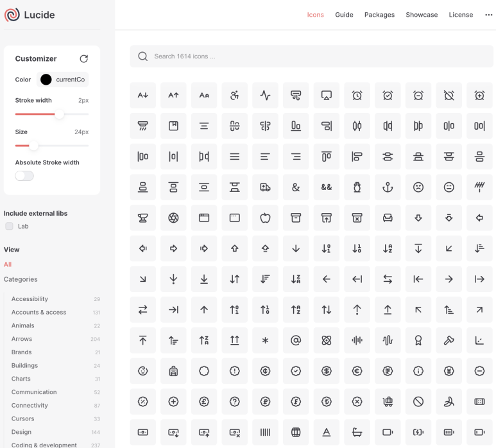Screen dimensions: 496x448
Task: Select the activity pulse icon
Action: (265, 95)
